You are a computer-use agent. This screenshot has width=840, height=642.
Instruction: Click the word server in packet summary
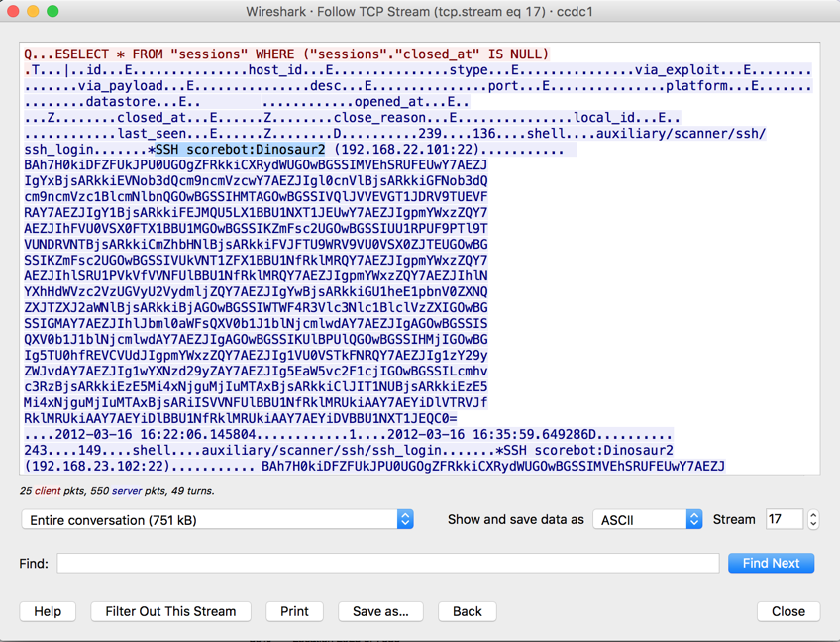point(127,490)
